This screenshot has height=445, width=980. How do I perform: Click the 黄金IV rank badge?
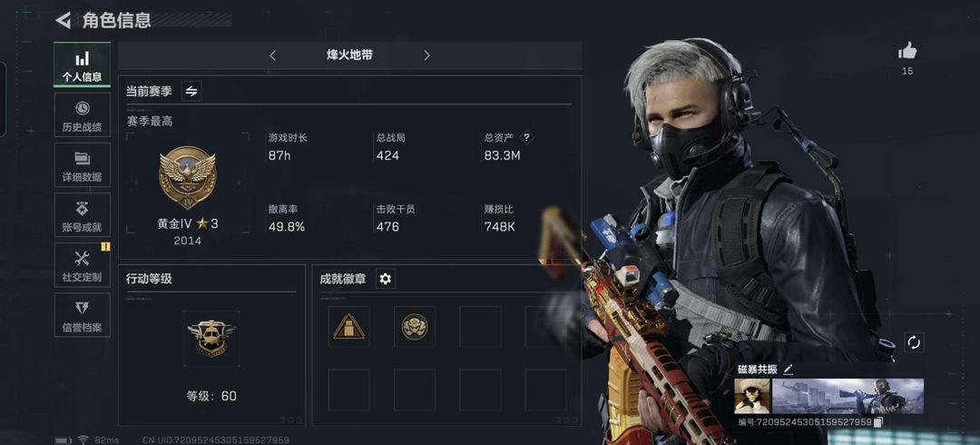188,177
